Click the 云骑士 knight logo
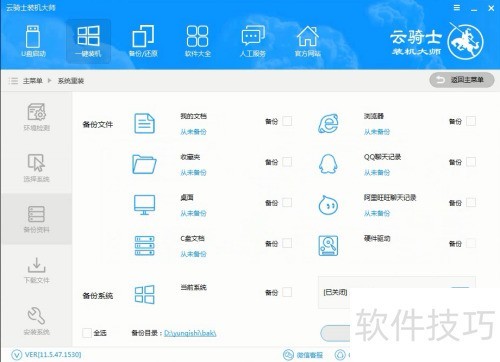The image size is (500, 362). tap(465, 42)
